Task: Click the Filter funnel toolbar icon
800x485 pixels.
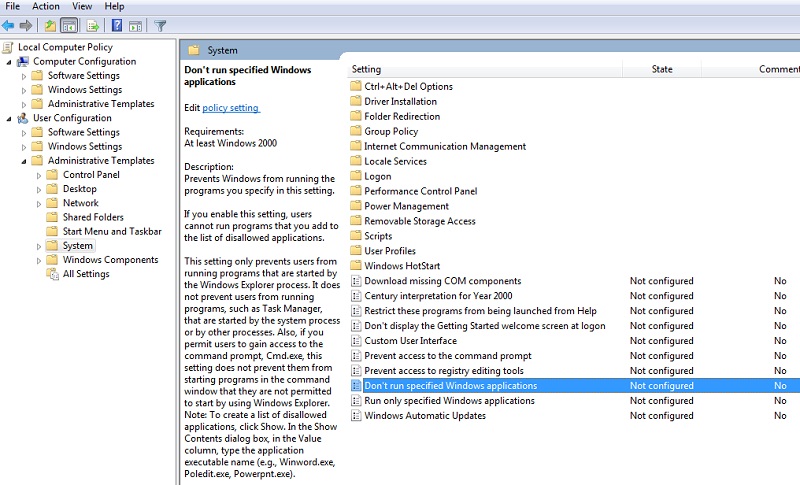Action: click(160, 25)
